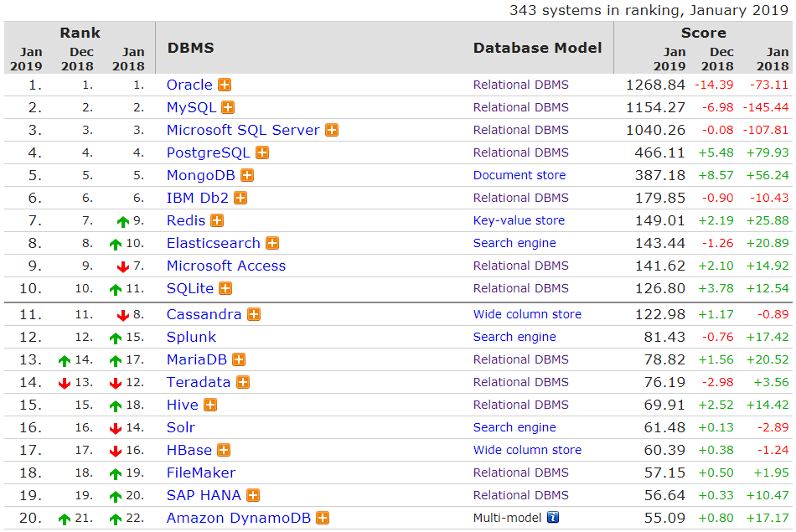The image size is (796, 532).
Task: Click the plus icon next to Cassandra
Action: [x=254, y=315]
